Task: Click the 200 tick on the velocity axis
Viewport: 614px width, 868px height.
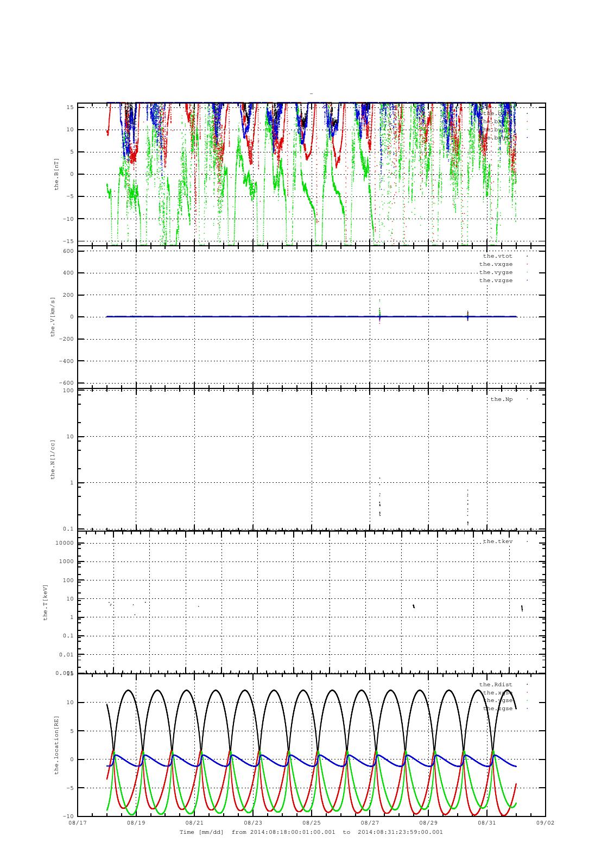Action: (x=68, y=295)
